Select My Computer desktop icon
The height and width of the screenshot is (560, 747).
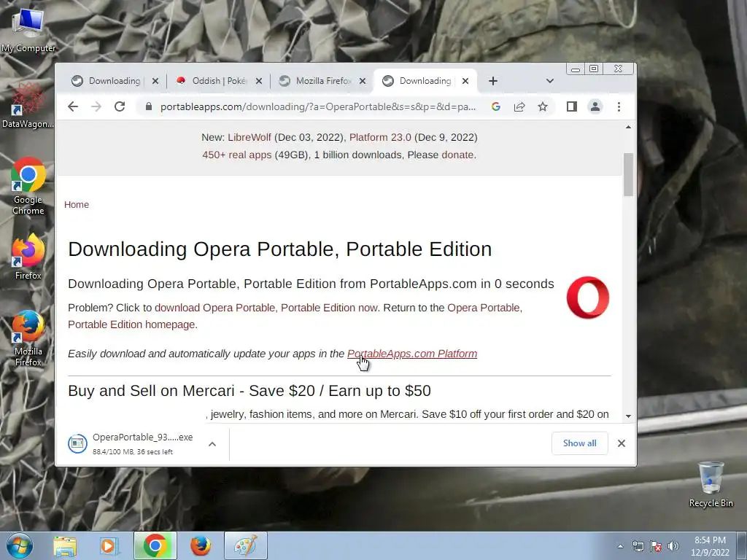(28, 29)
